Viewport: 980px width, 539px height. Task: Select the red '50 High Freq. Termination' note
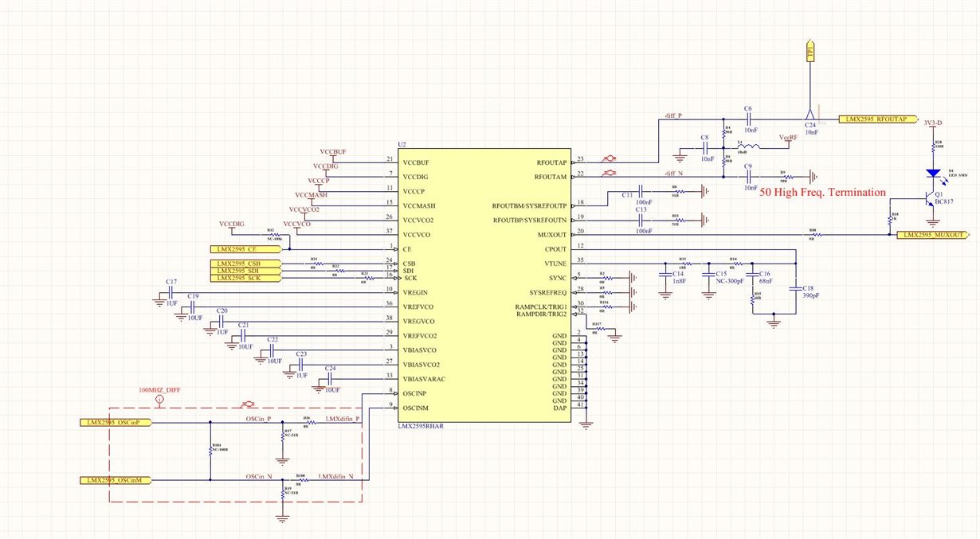[x=822, y=192]
